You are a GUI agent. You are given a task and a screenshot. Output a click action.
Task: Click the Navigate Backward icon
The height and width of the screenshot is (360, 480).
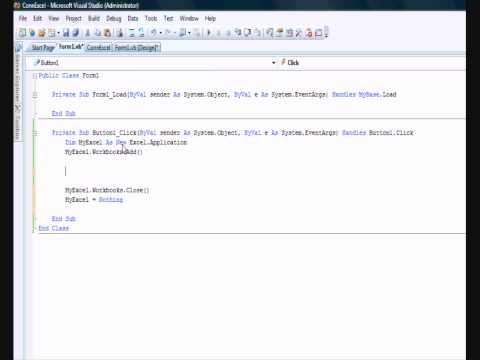[x=183, y=33]
